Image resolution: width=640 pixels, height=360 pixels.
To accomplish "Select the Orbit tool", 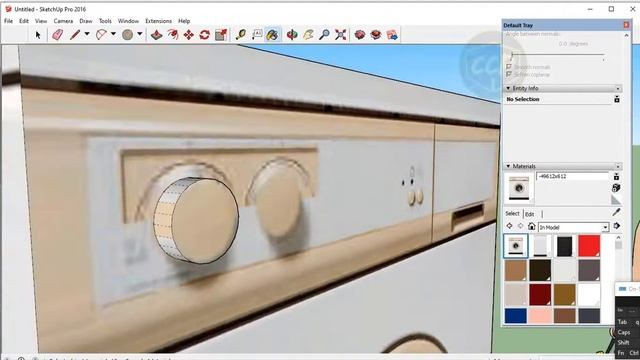I will coord(292,35).
